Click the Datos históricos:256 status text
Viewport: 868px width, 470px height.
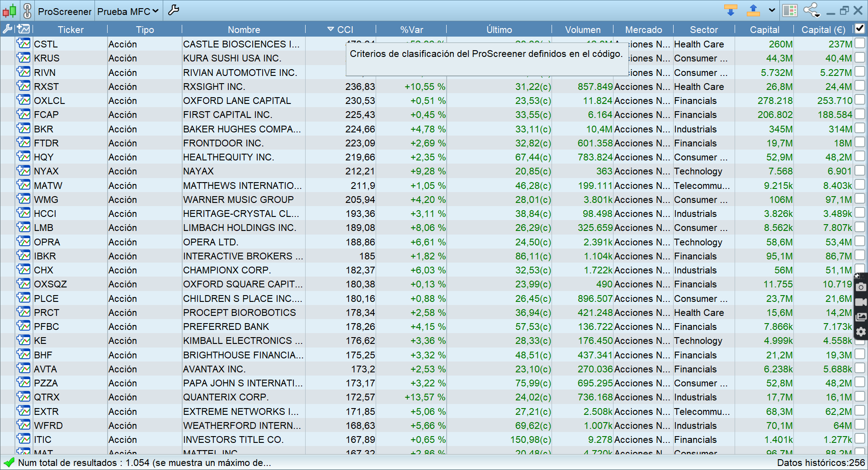(x=821, y=462)
